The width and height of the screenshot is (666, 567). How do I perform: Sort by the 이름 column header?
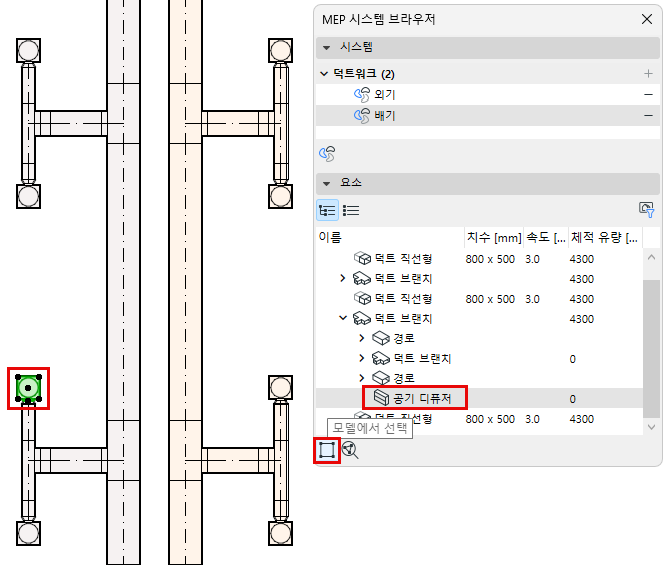390,237
